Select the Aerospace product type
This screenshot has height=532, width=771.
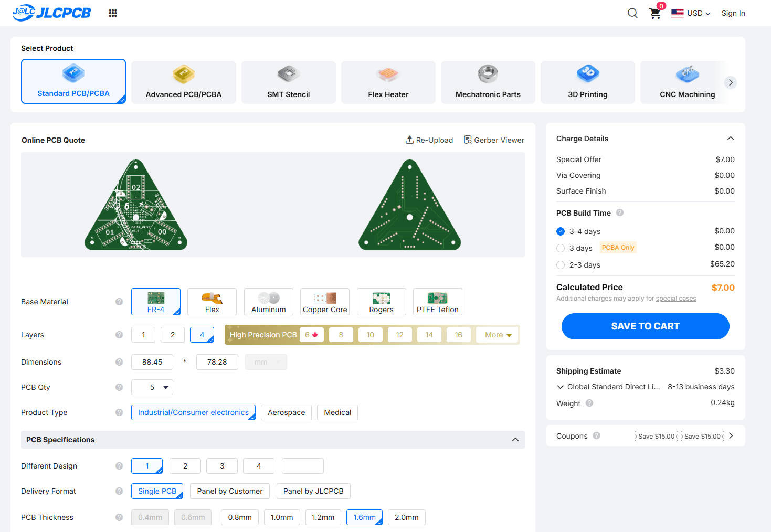[x=286, y=412]
